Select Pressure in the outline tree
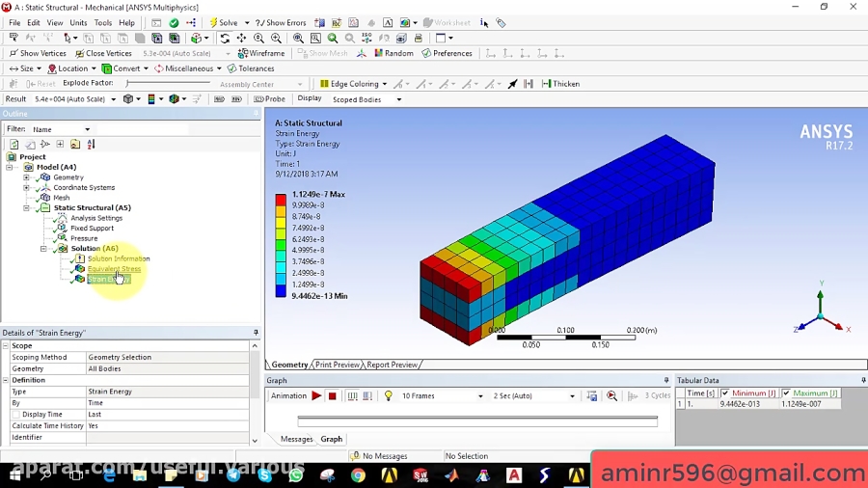Screen dimensions: 868x488 [84, 238]
